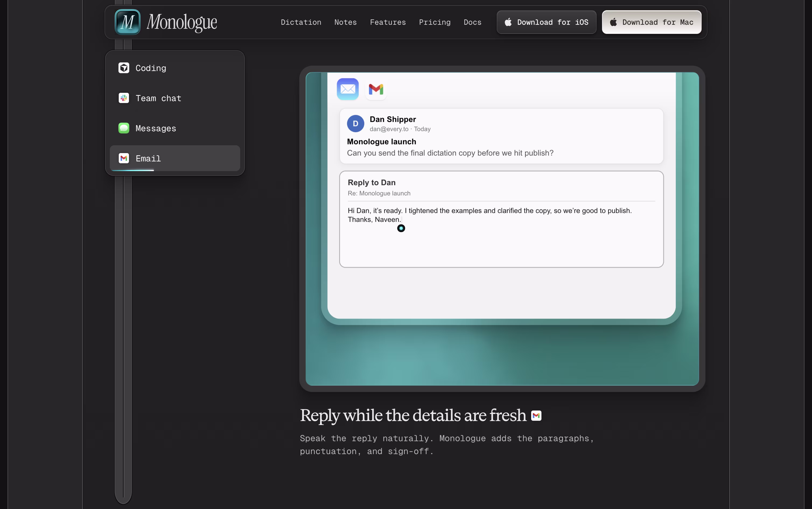Image resolution: width=812 pixels, height=509 pixels.
Task: Switch to the Messages tab
Action: 175,128
